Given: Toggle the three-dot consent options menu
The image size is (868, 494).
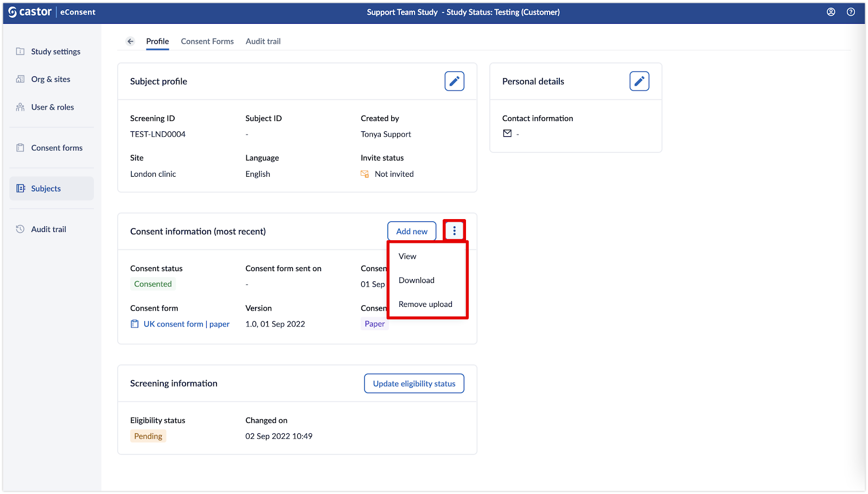Looking at the screenshot, I should 454,231.
